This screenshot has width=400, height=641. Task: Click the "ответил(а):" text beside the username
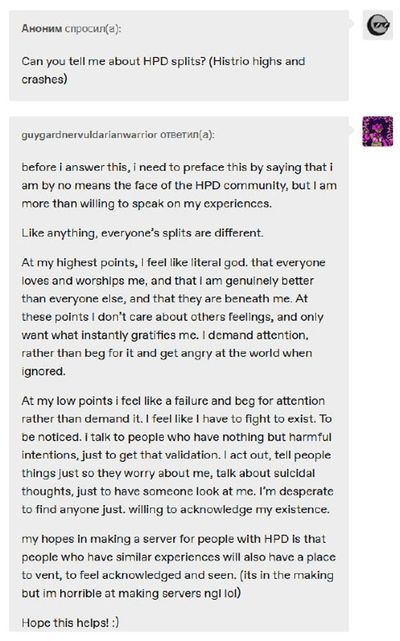(187, 135)
